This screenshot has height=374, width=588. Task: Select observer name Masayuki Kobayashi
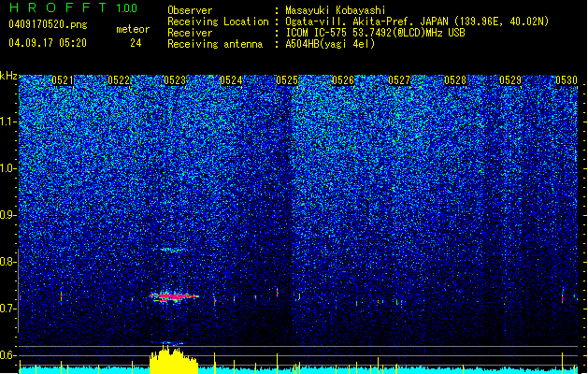tap(336, 10)
